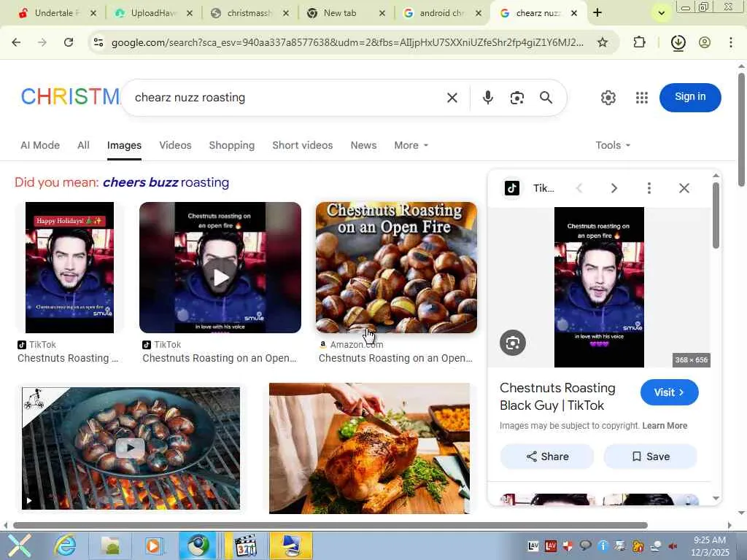Click the preview panel scrollbar thumb
Image resolution: width=747 pixels, height=560 pixels.
click(716, 215)
